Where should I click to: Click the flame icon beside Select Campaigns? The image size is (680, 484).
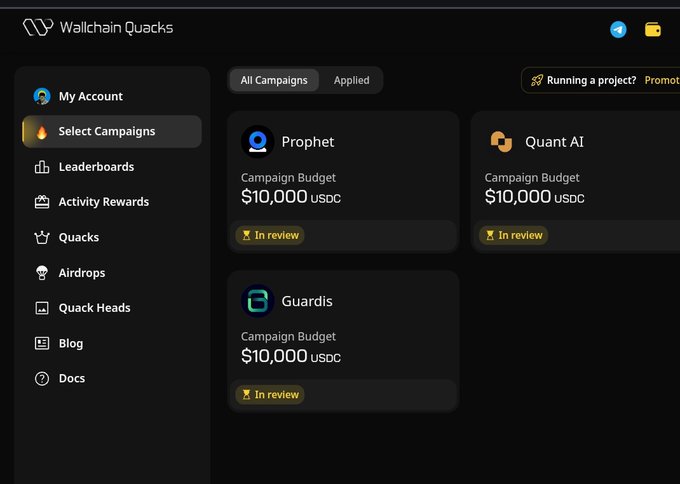[42, 131]
